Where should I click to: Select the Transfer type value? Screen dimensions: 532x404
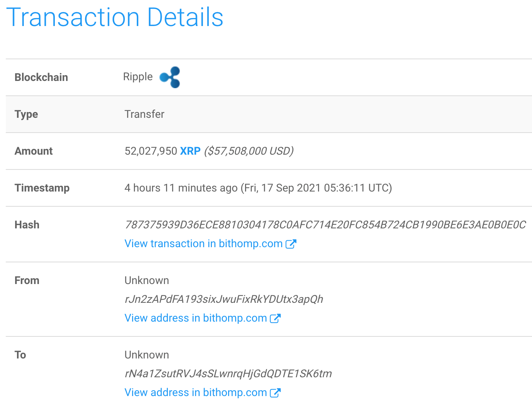(144, 114)
